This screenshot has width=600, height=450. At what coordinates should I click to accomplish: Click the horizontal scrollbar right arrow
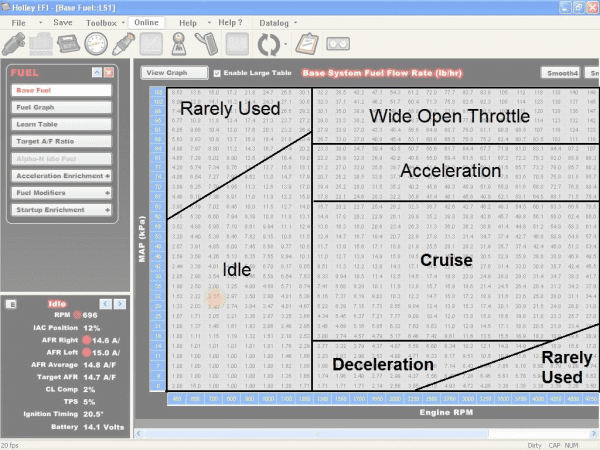pos(594,434)
